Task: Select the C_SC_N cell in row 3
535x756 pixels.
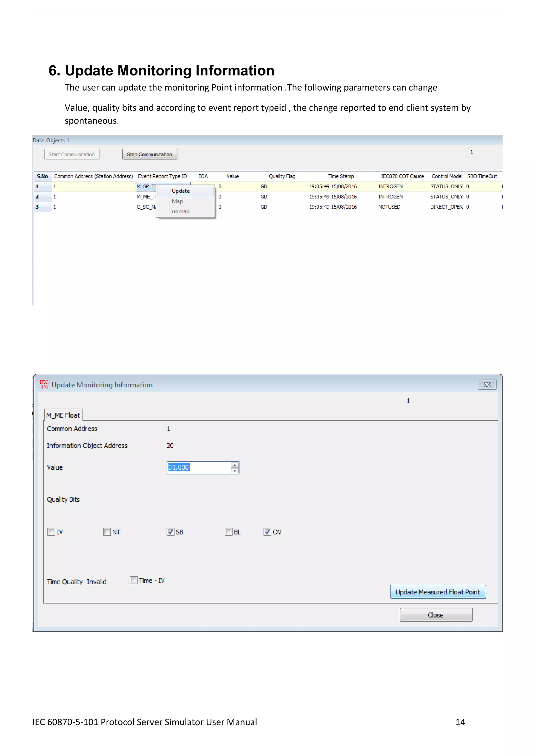Action: click(x=146, y=207)
